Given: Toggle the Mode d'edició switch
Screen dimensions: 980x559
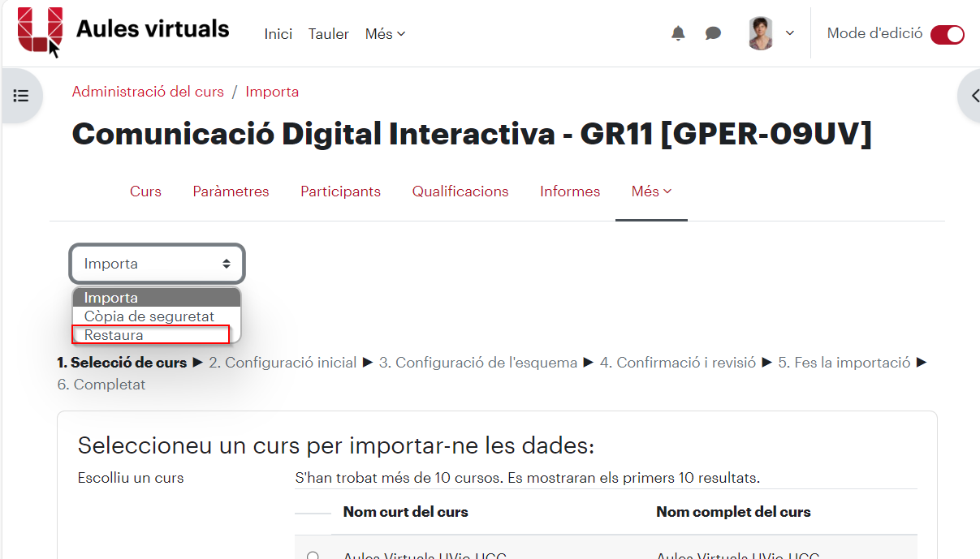Looking at the screenshot, I should click(x=947, y=34).
